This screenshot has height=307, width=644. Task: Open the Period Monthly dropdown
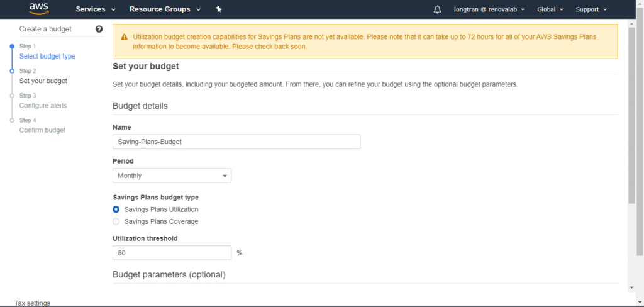172,176
